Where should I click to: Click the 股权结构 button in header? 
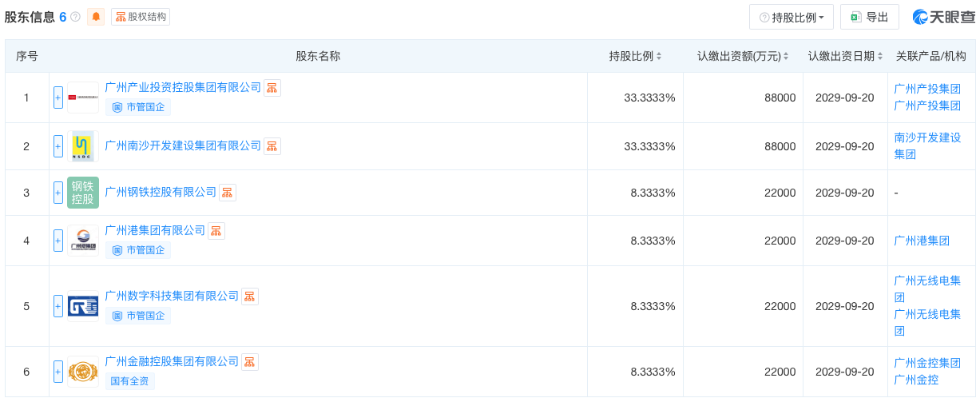coord(141,17)
